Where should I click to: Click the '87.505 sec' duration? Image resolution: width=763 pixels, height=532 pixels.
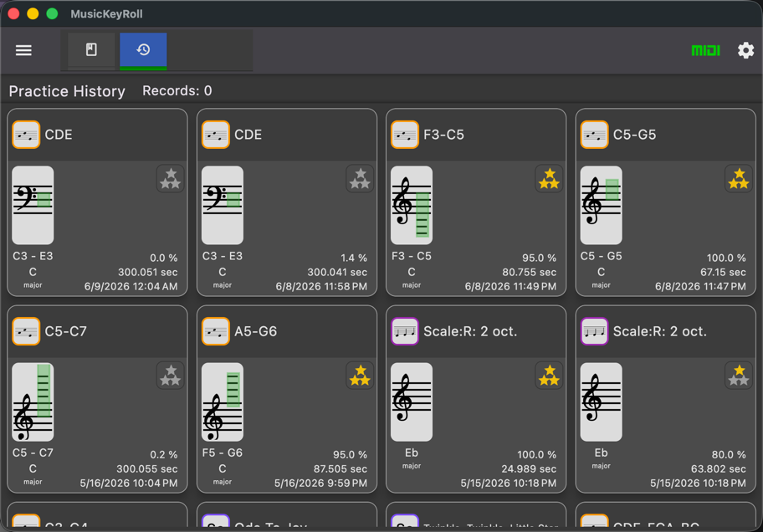click(341, 468)
